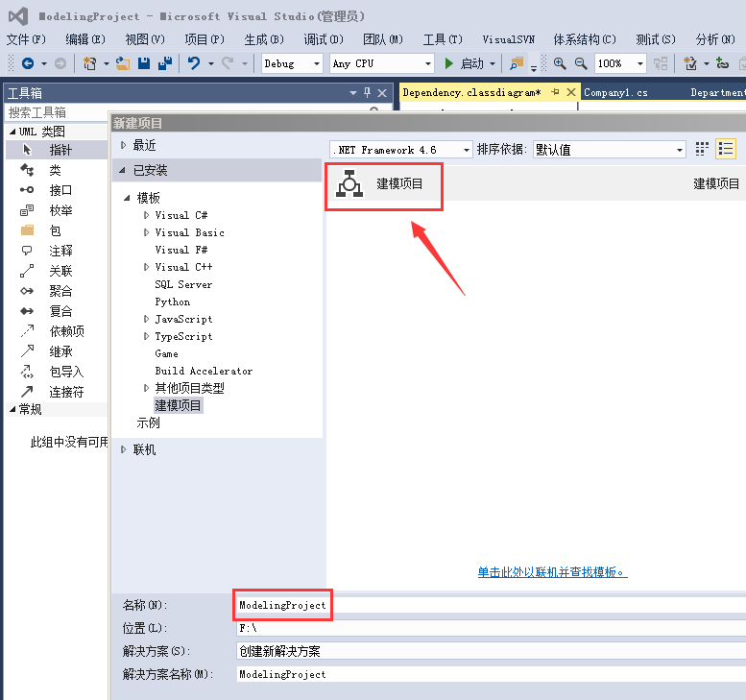Viewport: 746px width, 700px height.
Task: Click the Save floppy disk icon
Action: pos(144,63)
